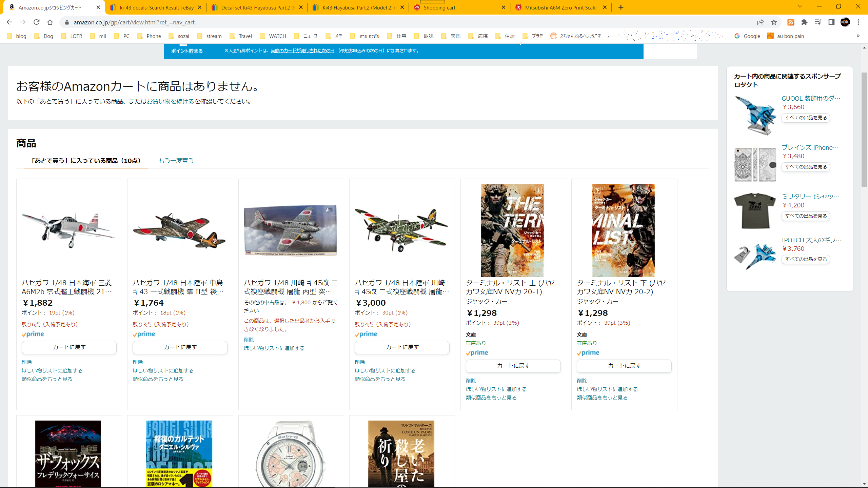Image resolution: width=868 pixels, height=488 pixels.
Task: Go back to the previous page
Action: [x=9, y=22]
